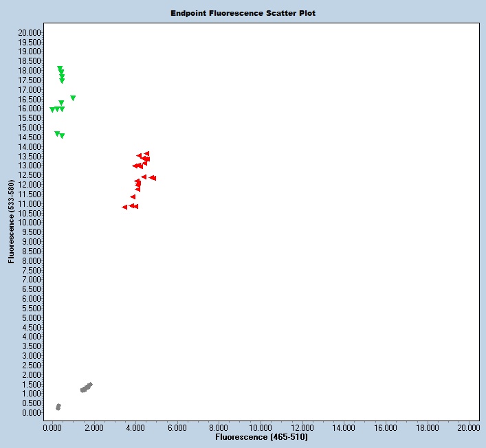This screenshot has height=448, width=486.
Task: Click the 10.000 tick on the x-axis
Action: tap(261, 427)
